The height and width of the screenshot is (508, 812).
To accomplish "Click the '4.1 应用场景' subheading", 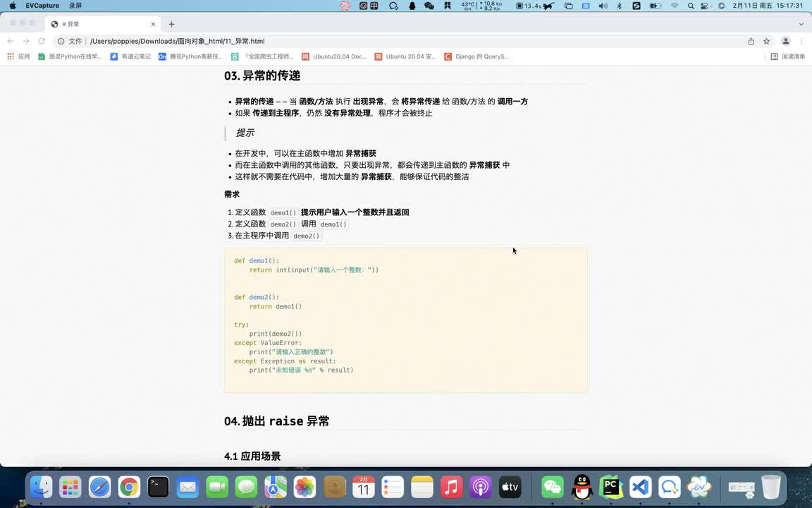I will pos(252,456).
